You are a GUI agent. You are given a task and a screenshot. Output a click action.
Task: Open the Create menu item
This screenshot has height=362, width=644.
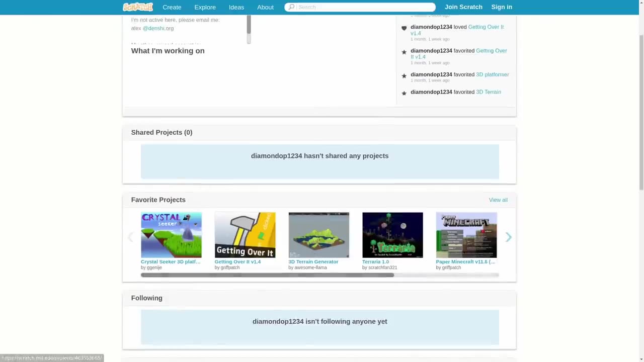(x=172, y=7)
